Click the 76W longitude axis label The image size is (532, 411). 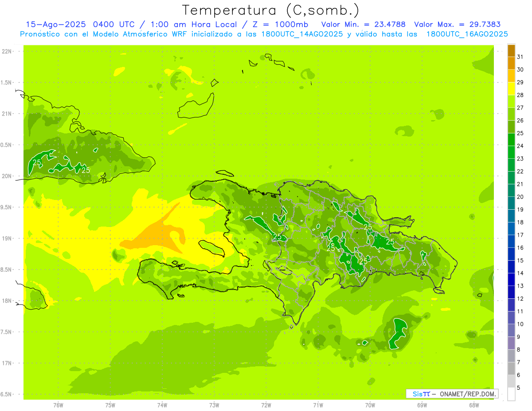click(x=58, y=405)
